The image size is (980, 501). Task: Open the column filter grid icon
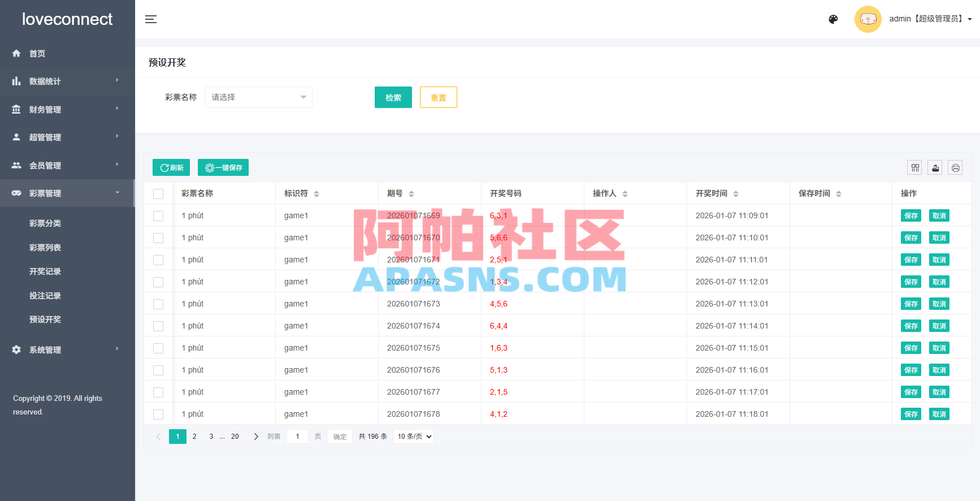pyautogui.click(x=915, y=167)
